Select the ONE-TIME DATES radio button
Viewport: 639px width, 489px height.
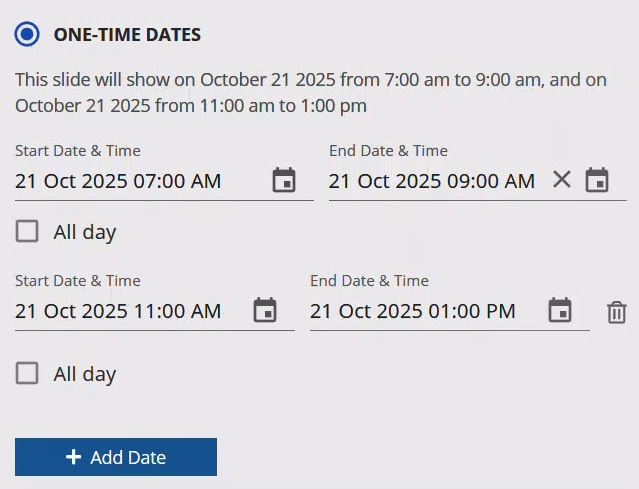pyautogui.click(x=28, y=34)
